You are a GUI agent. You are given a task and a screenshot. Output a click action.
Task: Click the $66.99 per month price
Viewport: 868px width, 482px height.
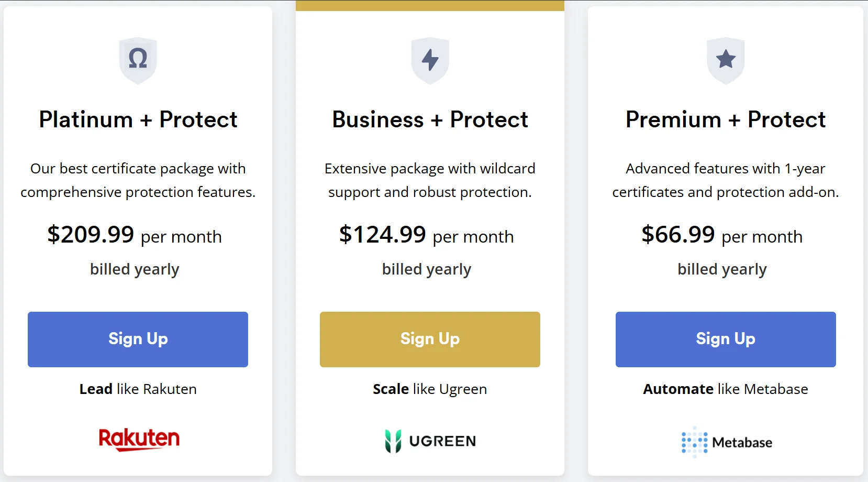tap(722, 235)
